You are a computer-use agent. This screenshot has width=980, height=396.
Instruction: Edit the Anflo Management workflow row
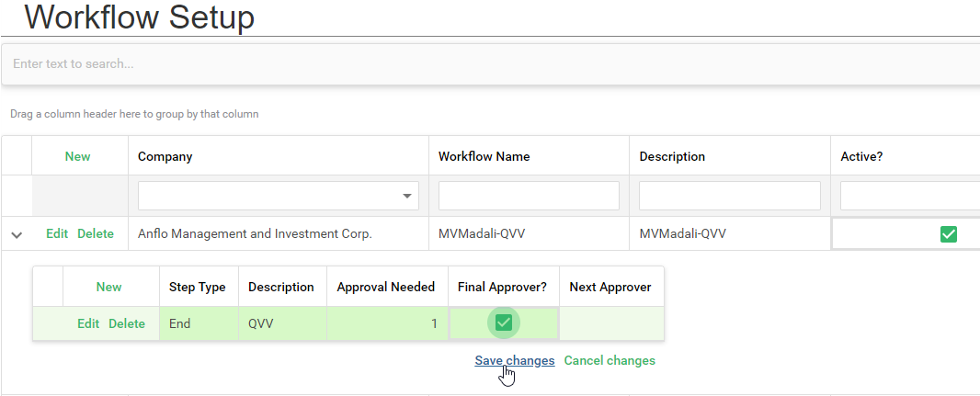[x=57, y=233]
